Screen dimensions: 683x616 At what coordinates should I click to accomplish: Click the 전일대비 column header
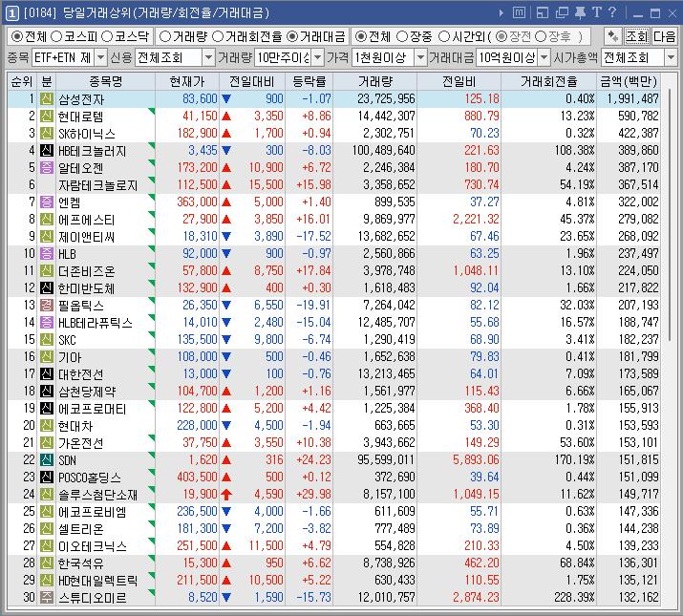(x=252, y=81)
